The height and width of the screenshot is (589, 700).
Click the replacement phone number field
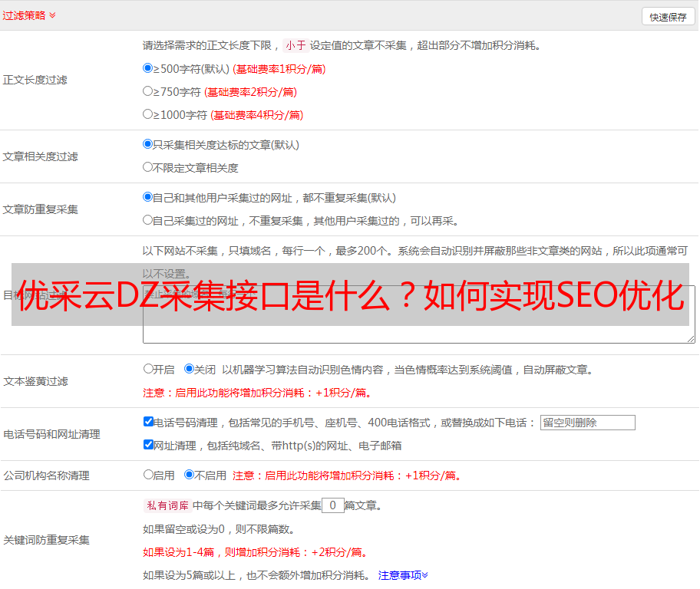pyautogui.click(x=587, y=423)
